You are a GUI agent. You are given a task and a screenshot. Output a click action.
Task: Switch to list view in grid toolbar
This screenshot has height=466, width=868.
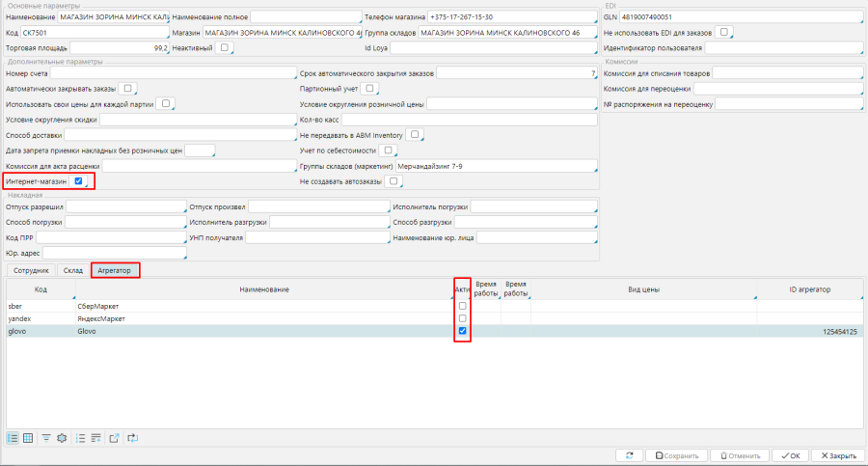(13, 438)
